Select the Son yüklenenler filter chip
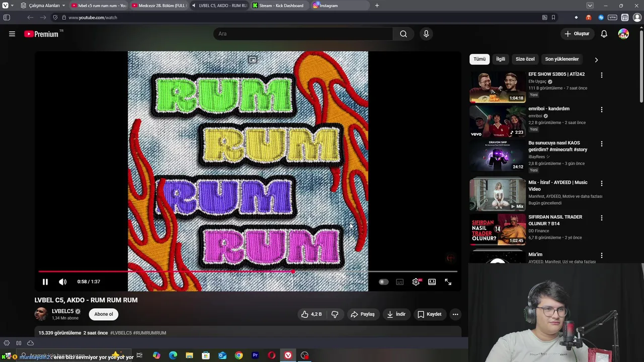Image resolution: width=644 pixels, height=362 pixels. tap(562, 59)
